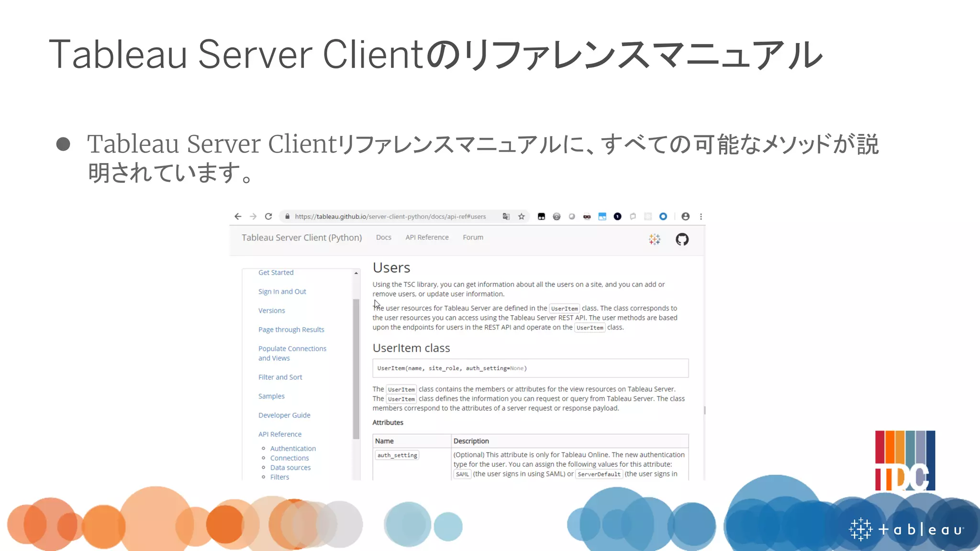The width and height of the screenshot is (980, 551).
Task: Click the ServerDefault code value in description
Action: click(x=599, y=474)
